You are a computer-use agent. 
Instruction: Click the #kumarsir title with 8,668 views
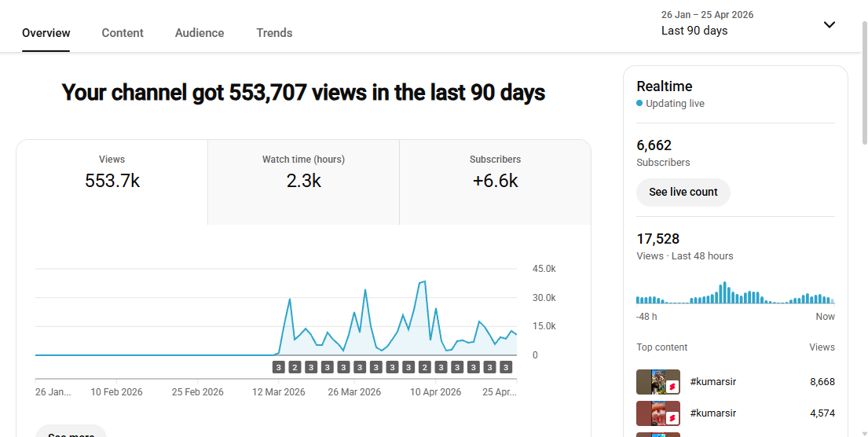pyautogui.click(x=713, y=382)
